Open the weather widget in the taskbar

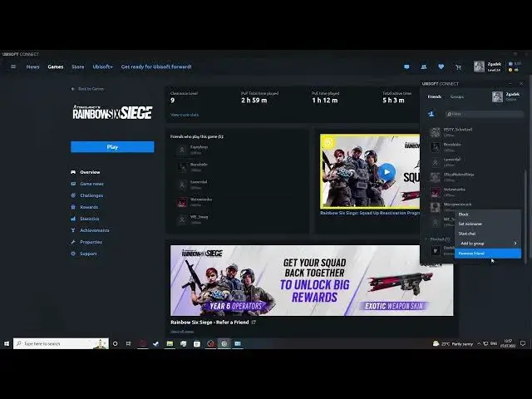pyautogui.click(x=452, y=343)
